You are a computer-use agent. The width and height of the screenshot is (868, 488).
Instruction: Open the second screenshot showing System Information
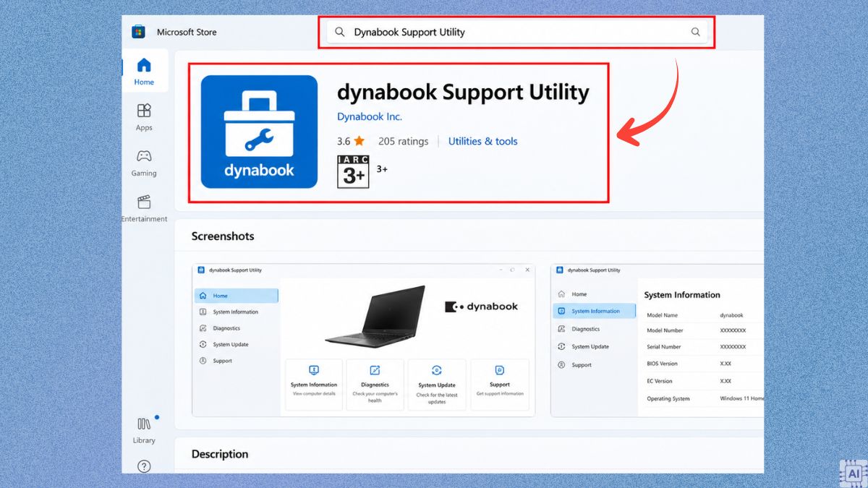tap(657, 340)
